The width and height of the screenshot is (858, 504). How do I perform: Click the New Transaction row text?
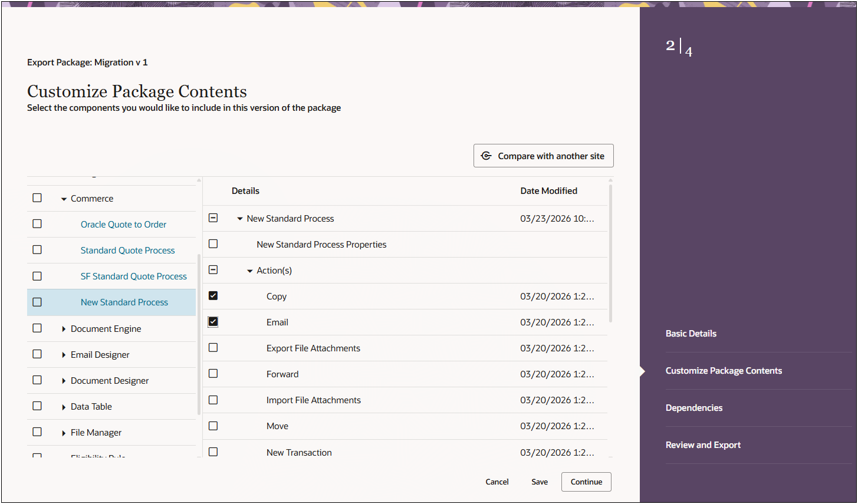299,452
